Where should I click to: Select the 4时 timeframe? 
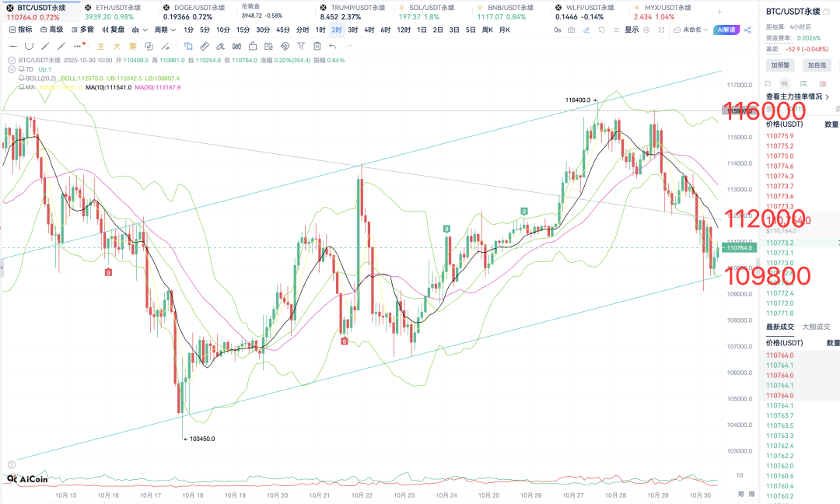pos(369,30)
